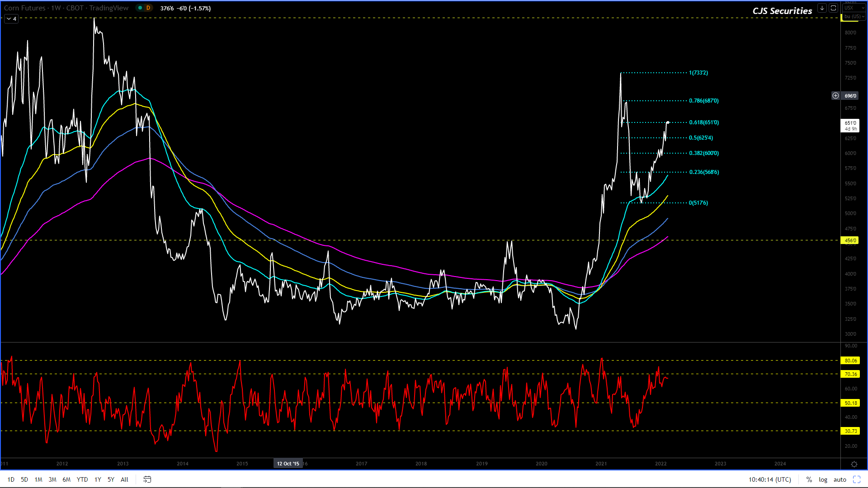Click the fullscreen bracket icon in the bottom bar
This screenshot has height=488, width=868.
(x=857, y=479)
